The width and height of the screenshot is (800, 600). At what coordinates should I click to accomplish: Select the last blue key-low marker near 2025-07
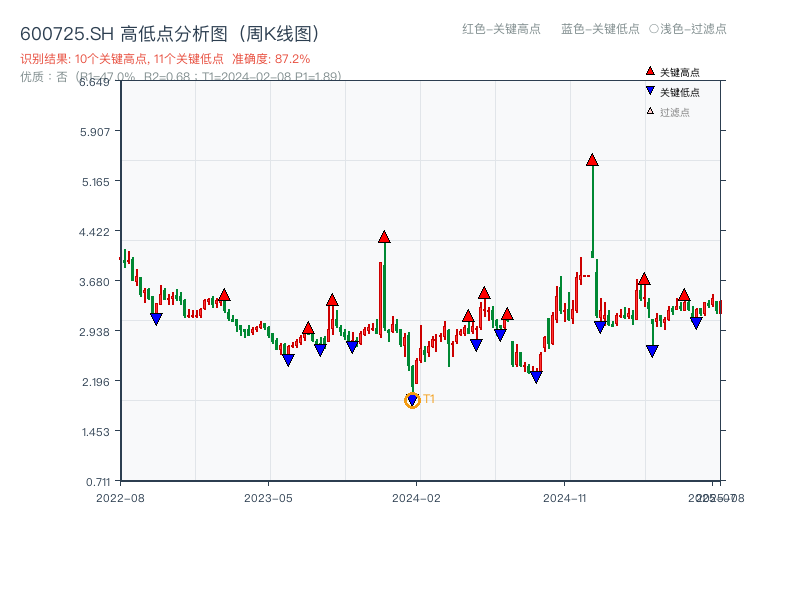tap(696, 323)
